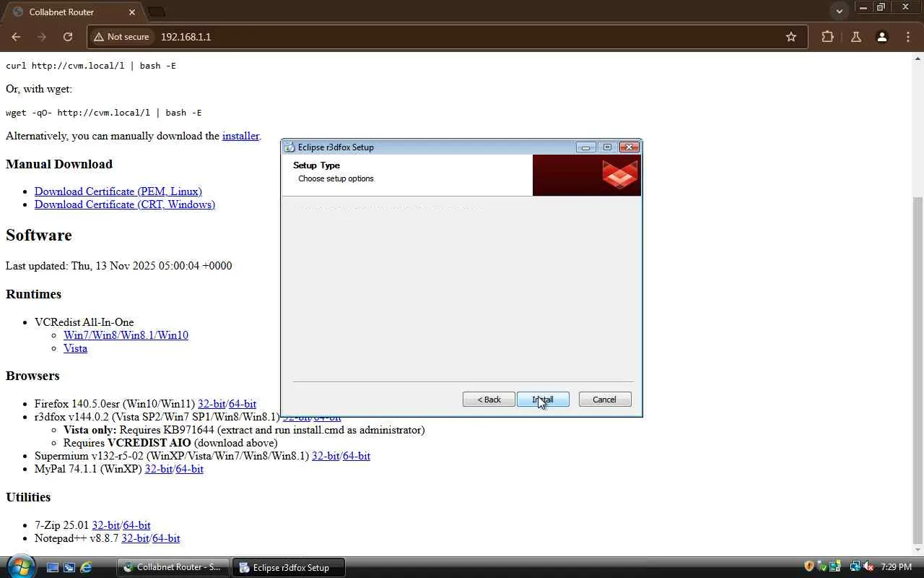This screenshot has height=578, width=924.
Task: Click the 'Last updated' timestamp text
Action: pos(119,266)
